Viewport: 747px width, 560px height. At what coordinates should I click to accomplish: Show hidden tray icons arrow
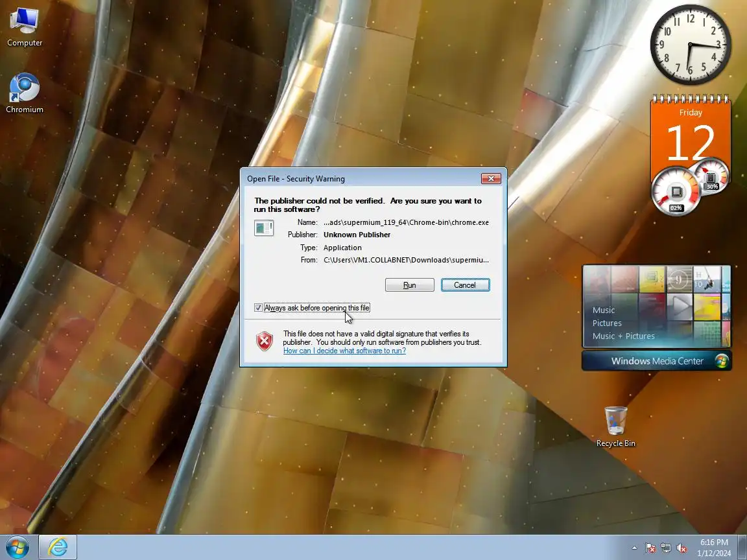pyautogui.click(x=634, y=548)
